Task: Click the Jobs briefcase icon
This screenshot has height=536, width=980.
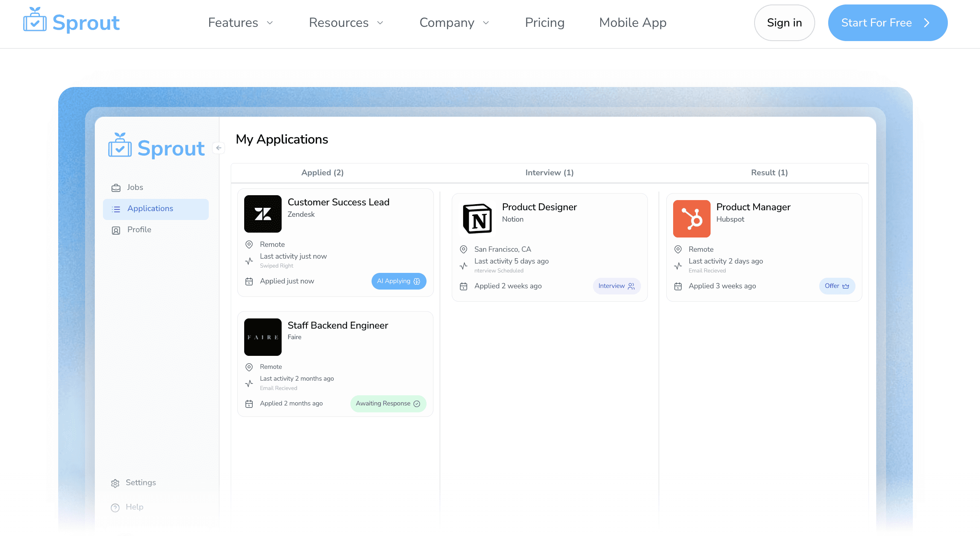Action: click(116, 188)
